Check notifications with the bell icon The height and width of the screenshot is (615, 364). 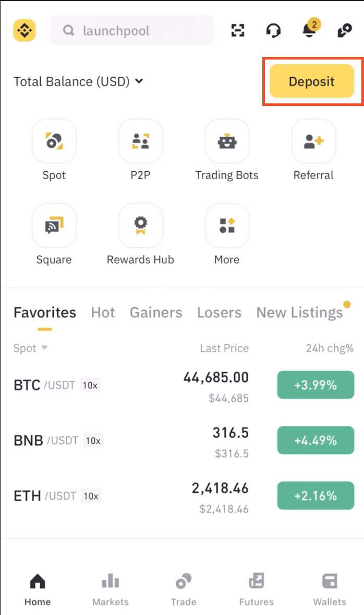click(x=309, y=30)
